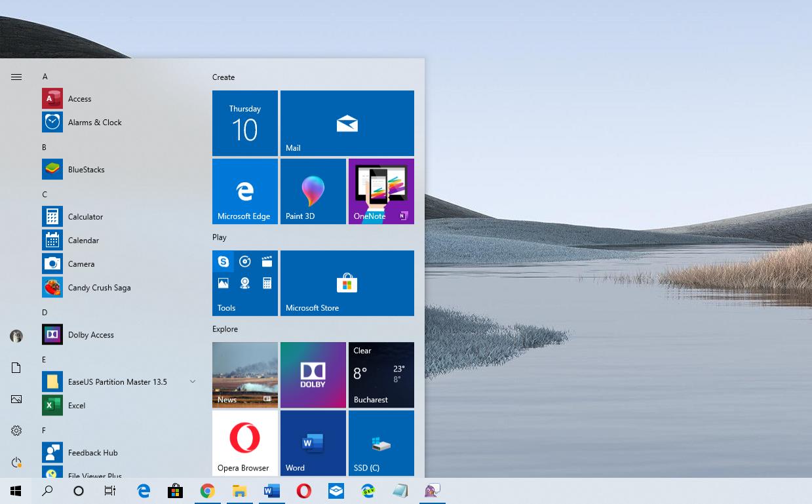Launch Dolby Access from the app list

(x=121, y=335)
